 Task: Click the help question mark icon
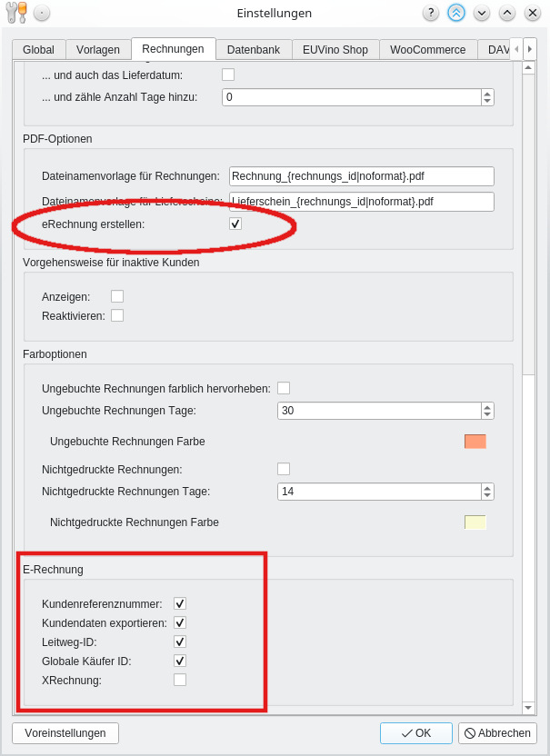coord(431,13)
